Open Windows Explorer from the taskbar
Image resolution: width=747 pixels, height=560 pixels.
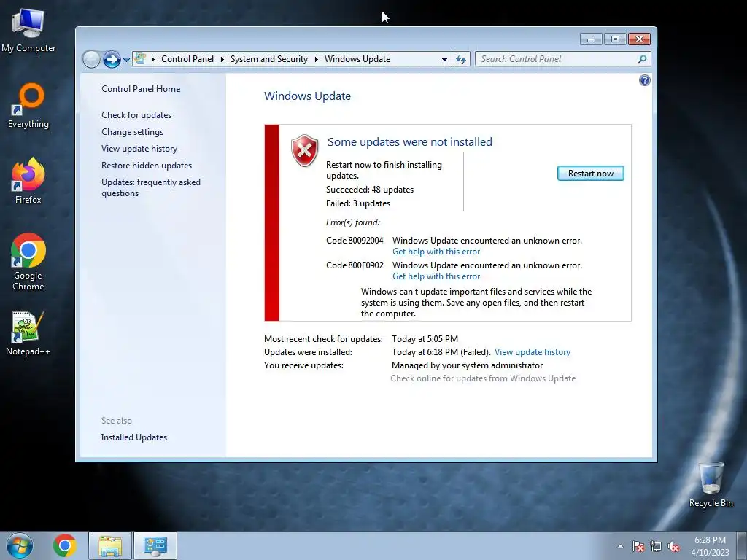tap(110, 545)
